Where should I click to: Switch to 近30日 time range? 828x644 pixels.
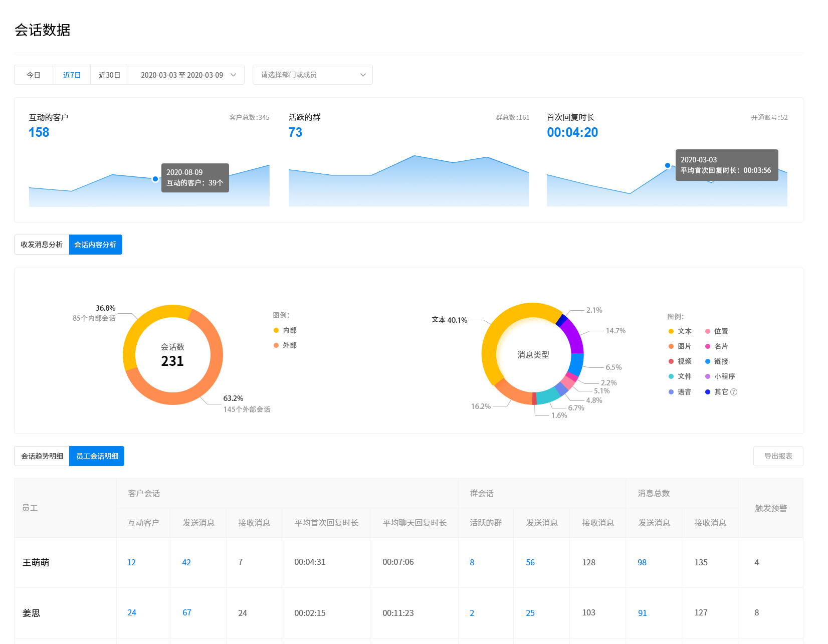(x=109, y=75)
